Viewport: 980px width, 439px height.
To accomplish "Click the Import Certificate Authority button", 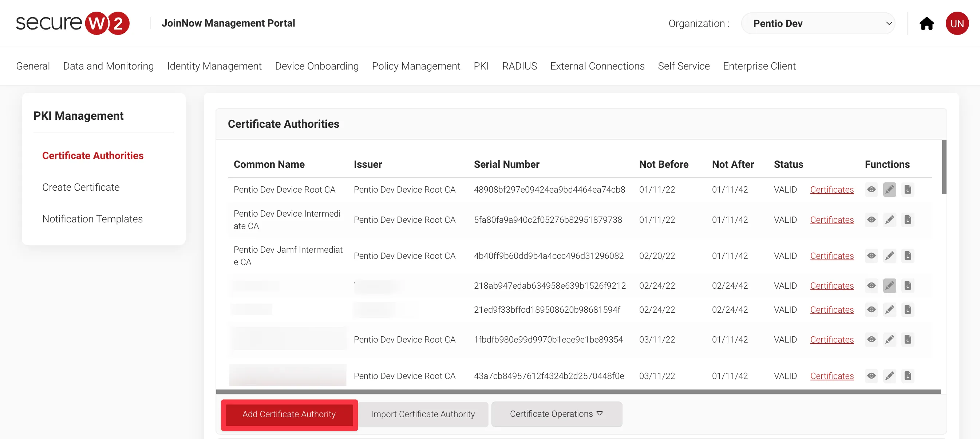I will click(423, 414).
